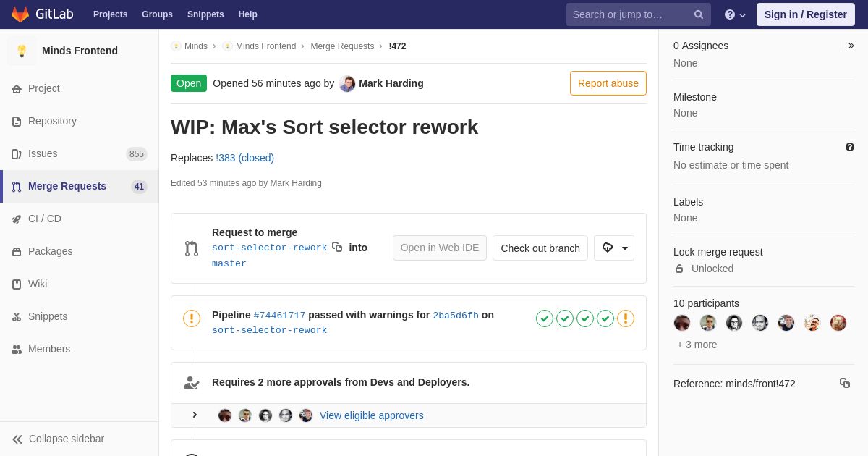Open Snippets in top navigation
The width and height of the screenshot is (868, 456).
pyautogui.click(x=205, y=14)
